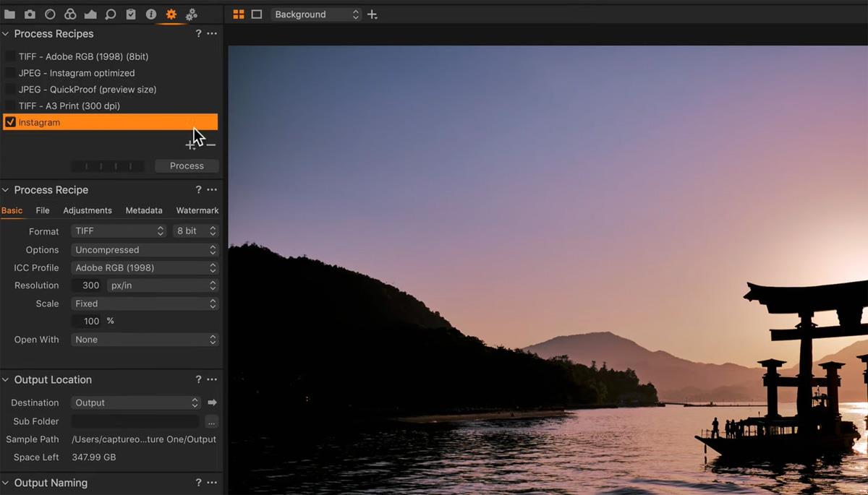The width and height of the screenshot is (868, 495).
Task: Open the Exposure tool tab histogram icon
Action: tap(90, 14)
